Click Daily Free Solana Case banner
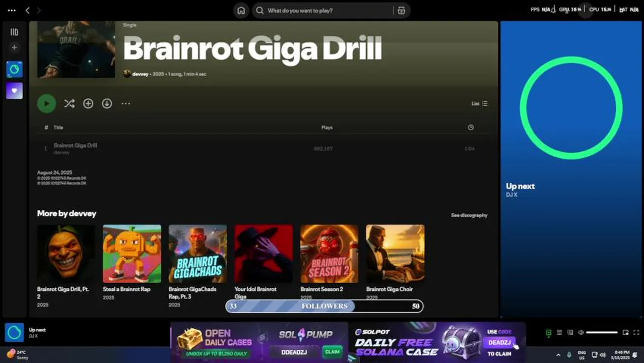The image size is (644, 363). pyautogui.click(x=397, y=347)
